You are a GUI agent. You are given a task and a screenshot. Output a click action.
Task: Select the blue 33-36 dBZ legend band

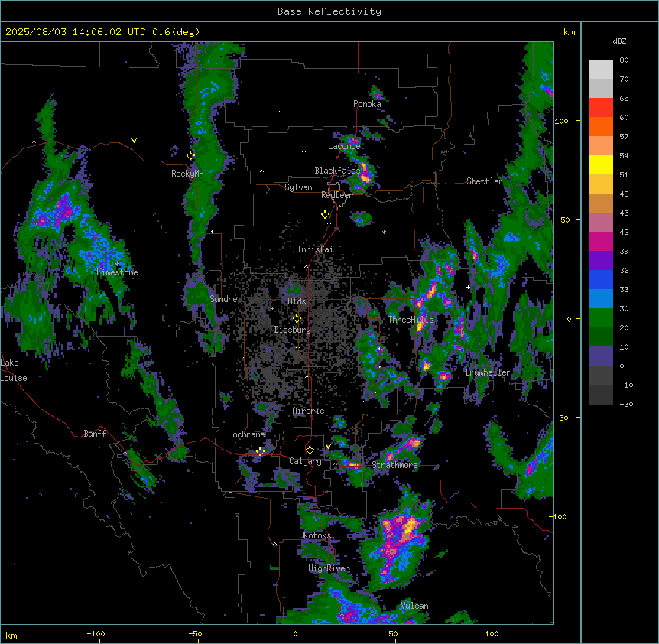pyautogui.click(x=601, y=279)
